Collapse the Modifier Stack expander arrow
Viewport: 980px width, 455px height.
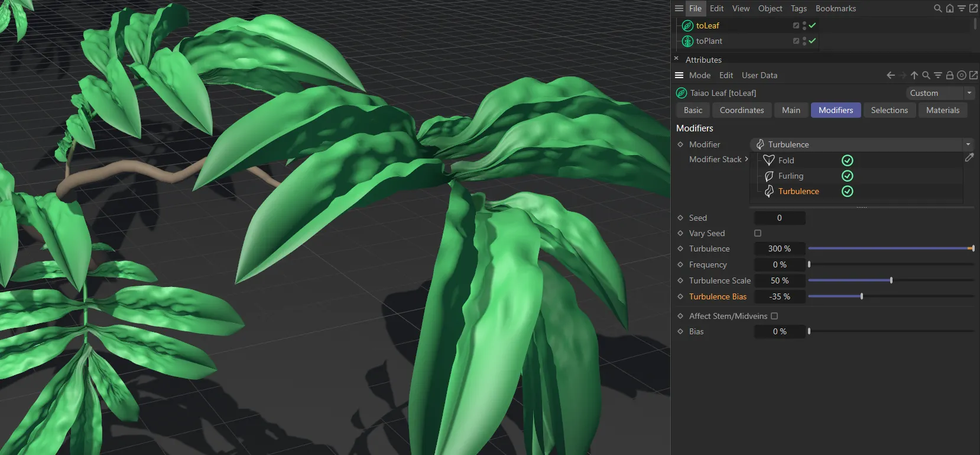point(747,159)
